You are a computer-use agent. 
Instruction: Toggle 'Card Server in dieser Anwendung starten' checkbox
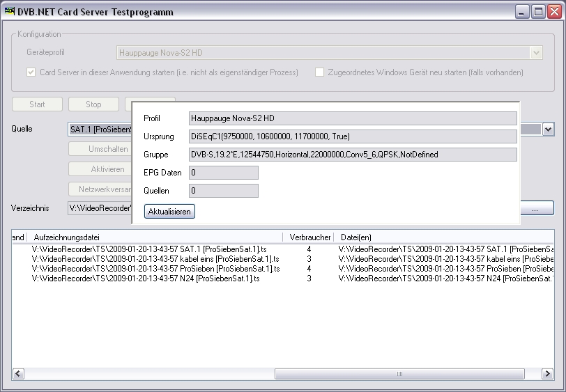coord(31,72)
